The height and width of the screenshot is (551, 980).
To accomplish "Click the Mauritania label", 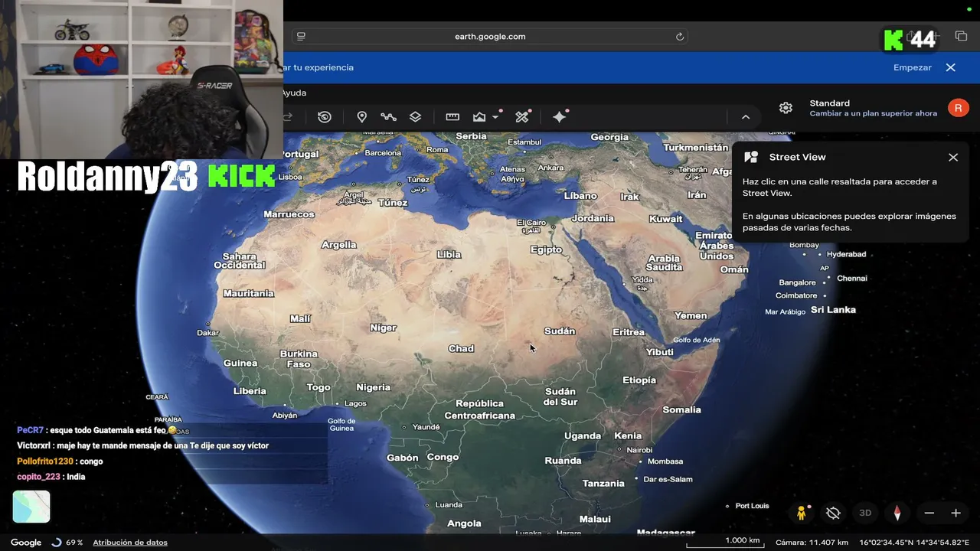I will tap(249, 293).
